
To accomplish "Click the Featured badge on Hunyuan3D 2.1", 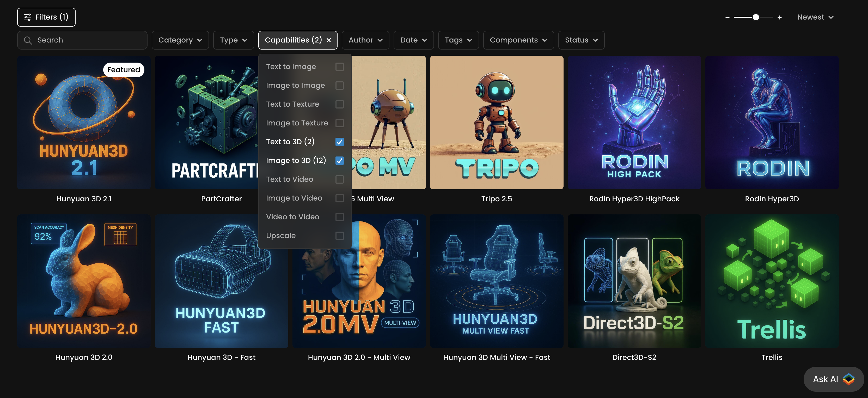I will pyautogui.click(x=124, y=70).
